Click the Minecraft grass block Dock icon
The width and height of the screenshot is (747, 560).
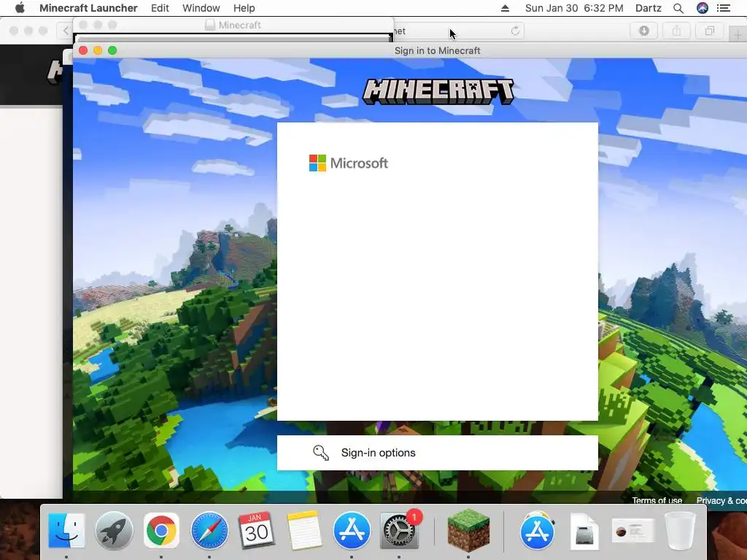pyautogui.click(x=469, y=530)
